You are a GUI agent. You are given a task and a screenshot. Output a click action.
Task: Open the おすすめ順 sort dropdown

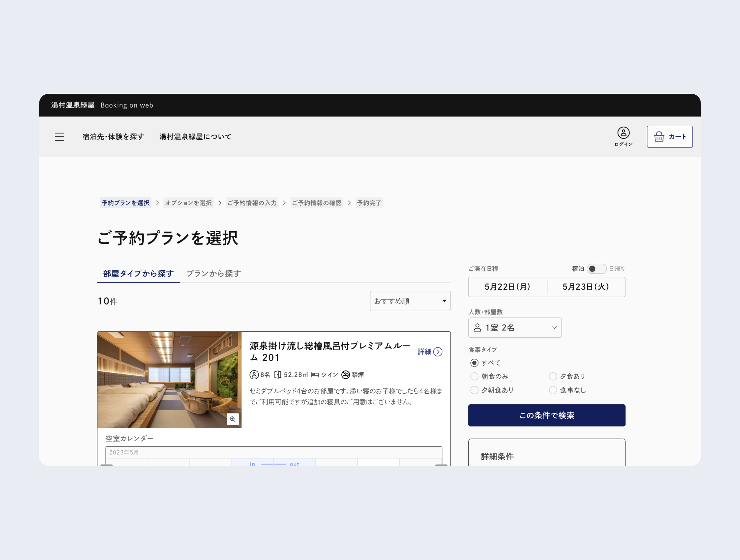[x=410, y=301]
